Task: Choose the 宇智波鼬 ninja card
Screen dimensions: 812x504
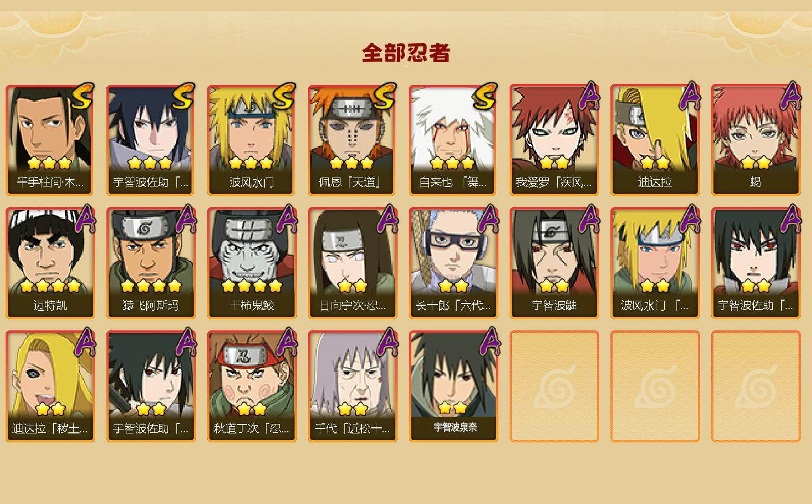Action: tap(554, 263)
